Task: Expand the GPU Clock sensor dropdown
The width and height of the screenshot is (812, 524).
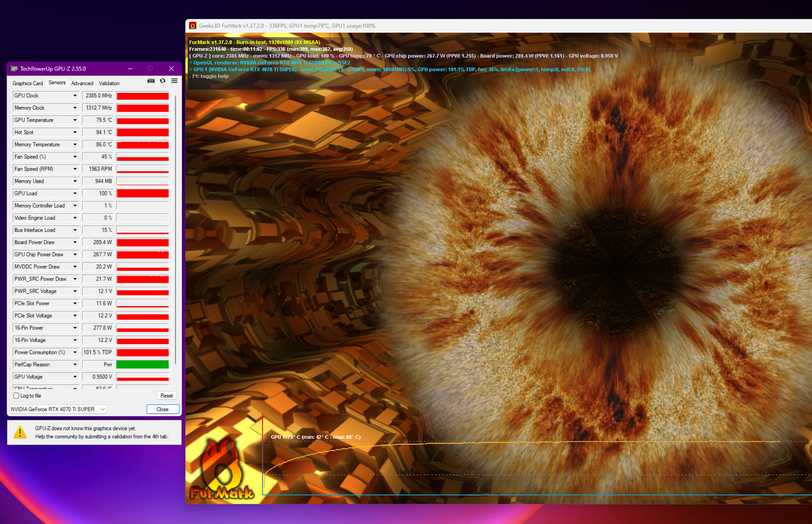Action: point(75,96)
